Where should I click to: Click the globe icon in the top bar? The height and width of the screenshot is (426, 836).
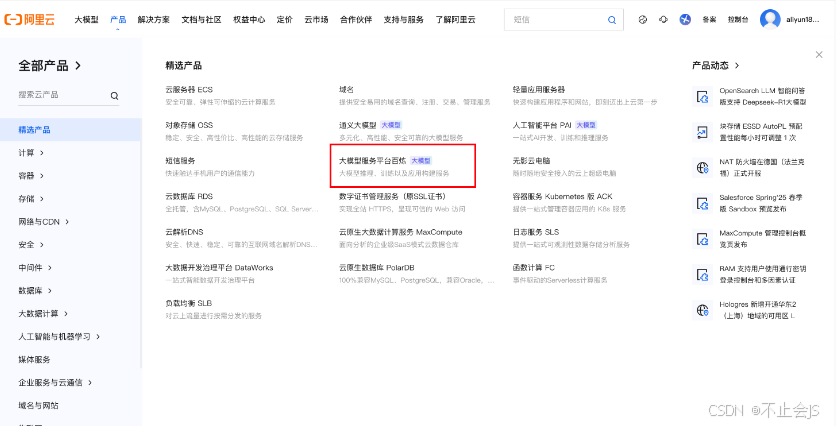pyautogui.click(x=642, y=20)
